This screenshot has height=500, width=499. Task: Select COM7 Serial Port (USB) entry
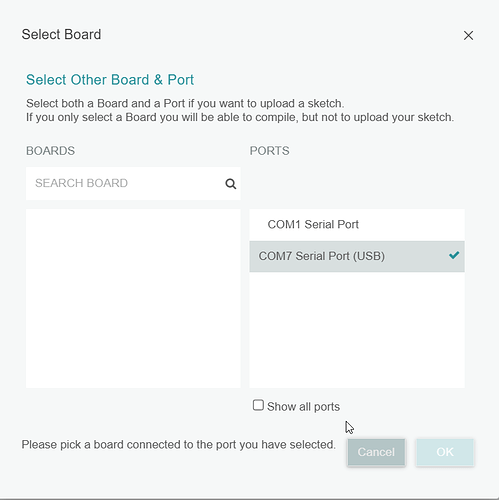pos(357,256)
